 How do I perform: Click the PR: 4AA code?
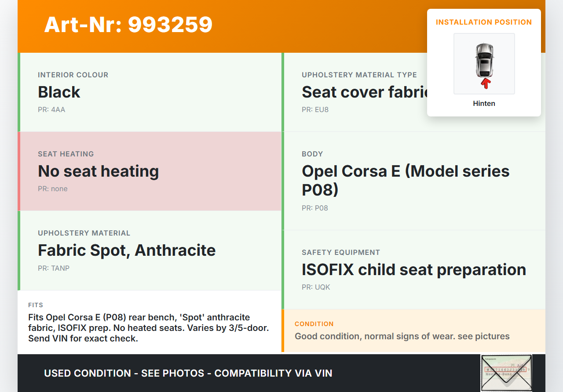[51, 110]
